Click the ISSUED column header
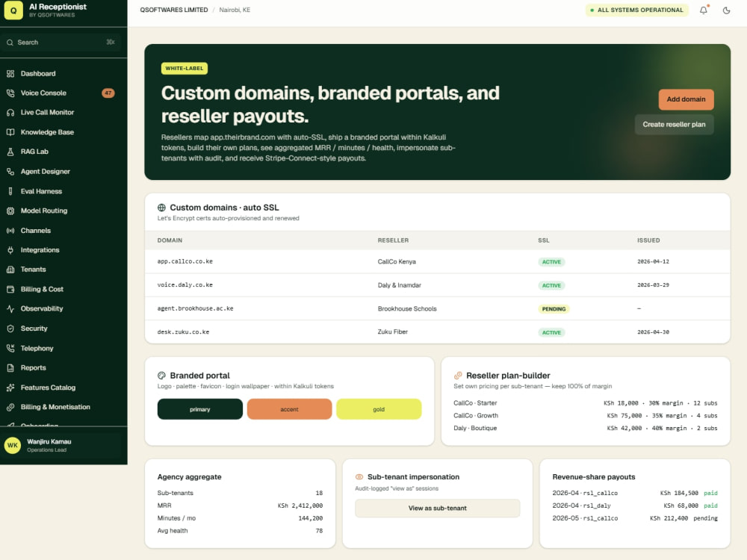This screenshot has height=560, width=747. 648,240
